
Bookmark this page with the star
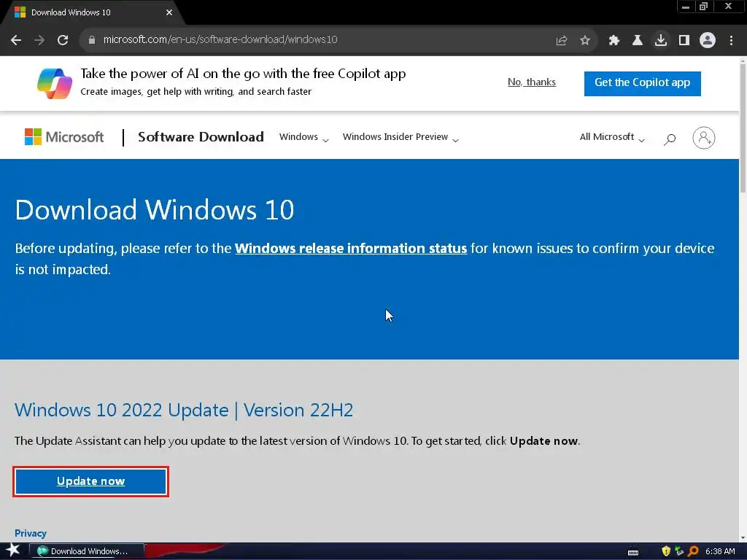[x=585, y=41]
